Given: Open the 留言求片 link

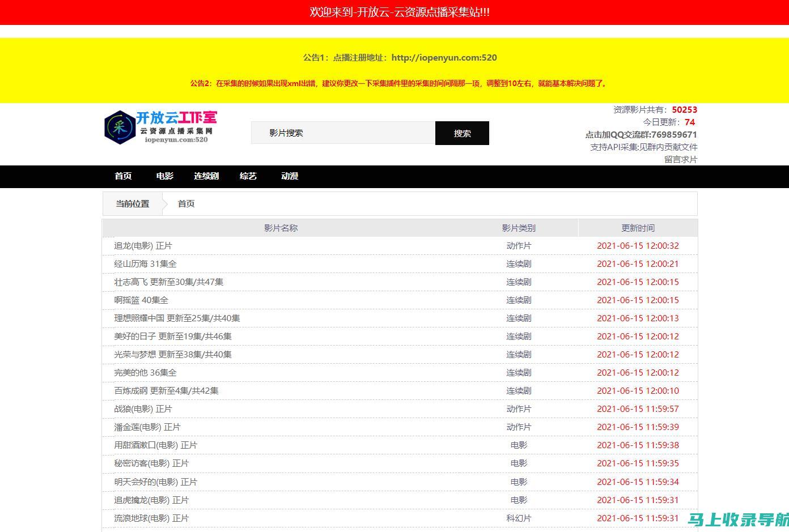Looking at the screenshot, I should point(681,159).
